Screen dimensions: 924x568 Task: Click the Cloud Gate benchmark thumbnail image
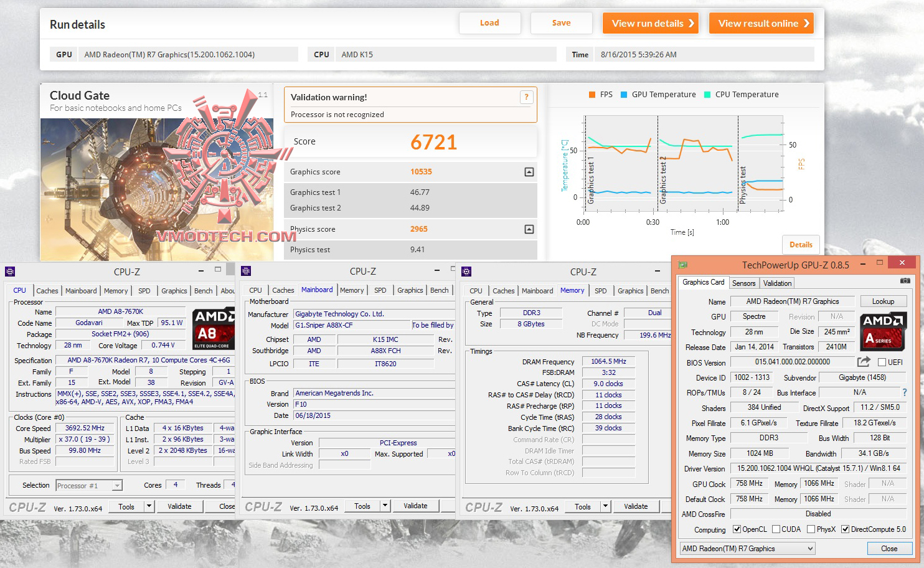point(157,189)
